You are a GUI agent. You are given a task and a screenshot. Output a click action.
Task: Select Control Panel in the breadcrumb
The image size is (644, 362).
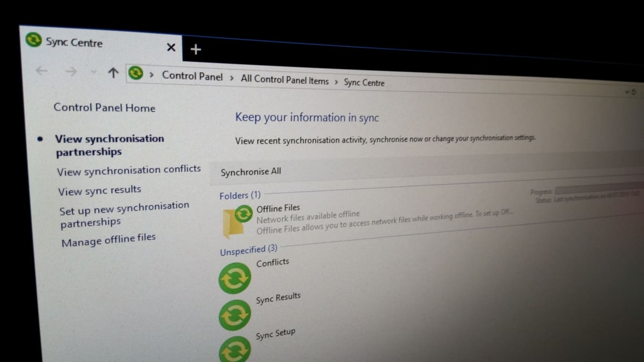[x=192, y=76]
